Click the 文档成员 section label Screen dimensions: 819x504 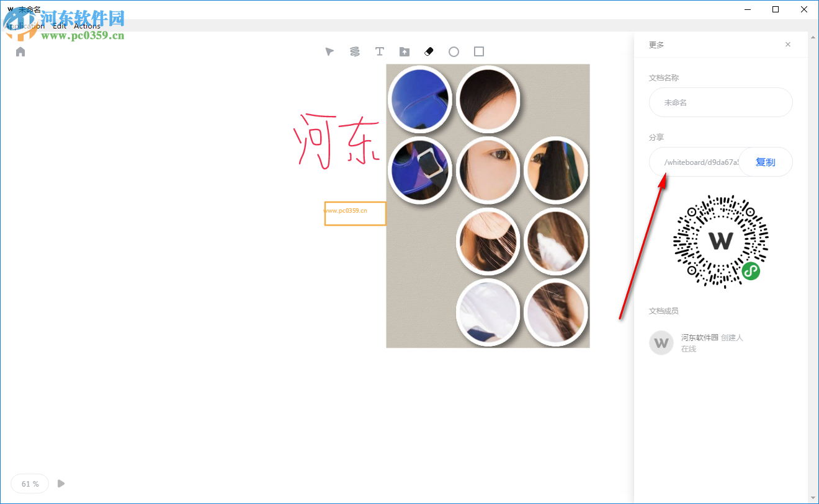coord(664,311)
